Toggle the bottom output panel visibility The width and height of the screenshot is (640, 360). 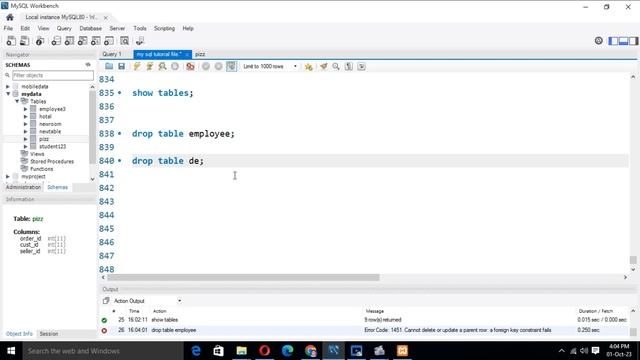pos(623,41)
